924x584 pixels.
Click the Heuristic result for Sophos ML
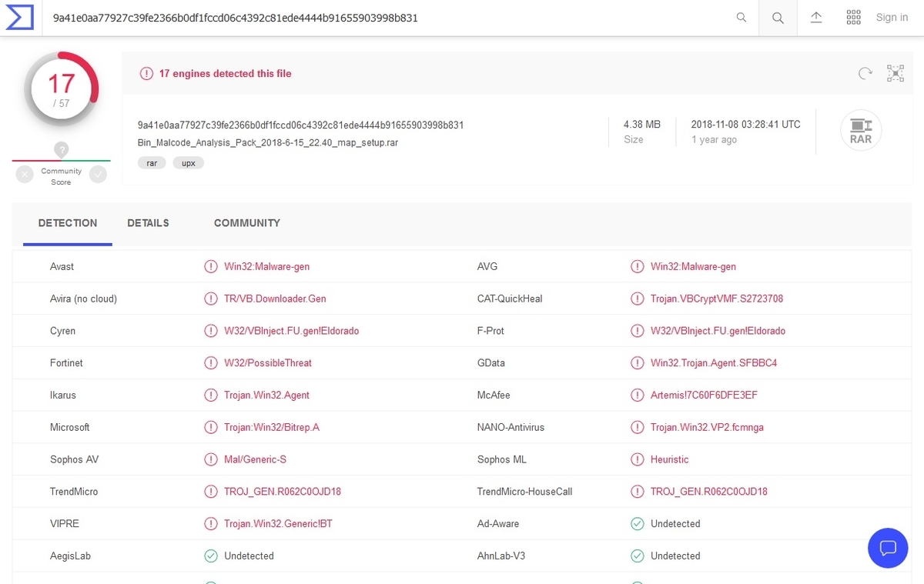pos(670,460)
